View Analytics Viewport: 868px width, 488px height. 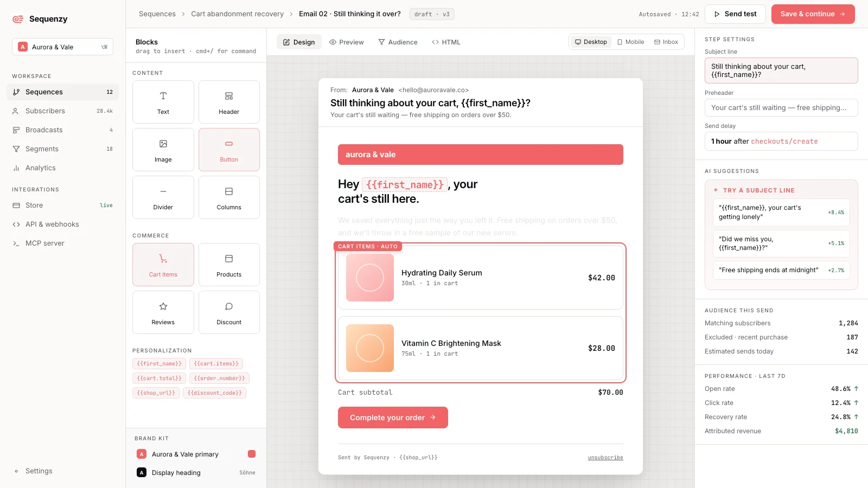coord(62,168)
